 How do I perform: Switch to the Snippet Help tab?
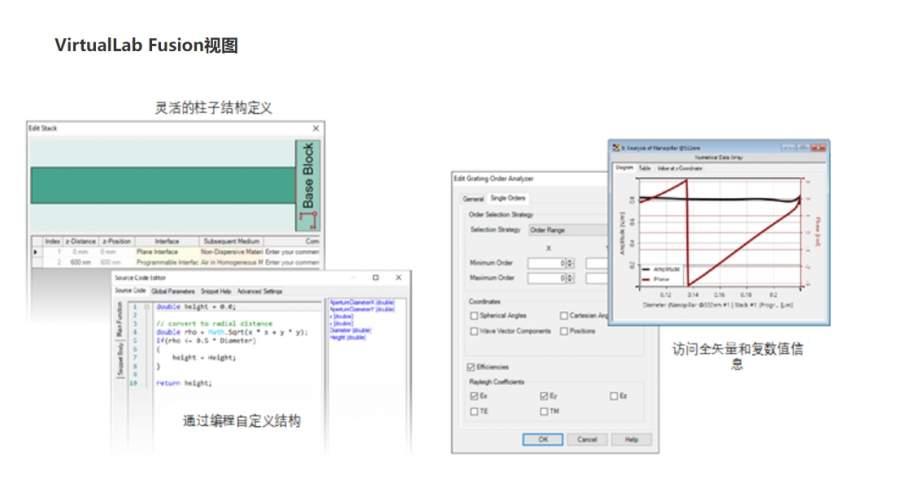216,291
